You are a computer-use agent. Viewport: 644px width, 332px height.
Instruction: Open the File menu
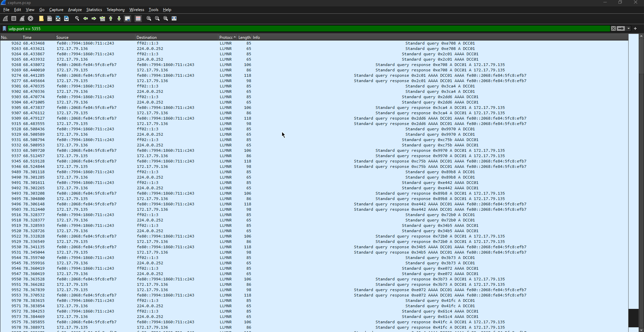(x=6, y=10)
